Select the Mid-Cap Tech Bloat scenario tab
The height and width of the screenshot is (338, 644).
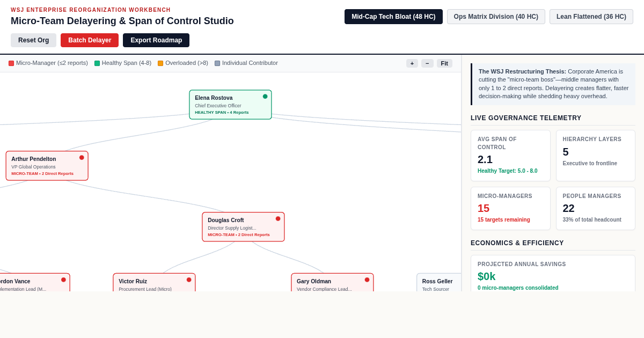point(393,17)
